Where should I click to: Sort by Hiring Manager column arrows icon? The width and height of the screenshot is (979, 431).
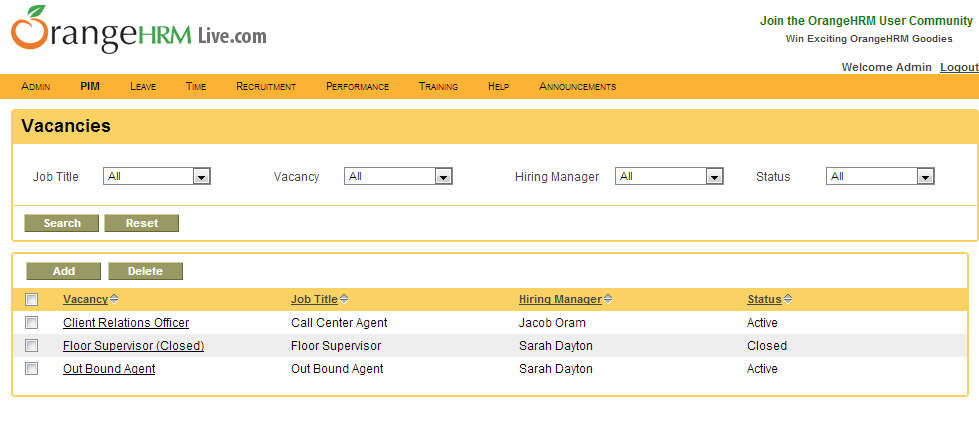coord(609,299)
